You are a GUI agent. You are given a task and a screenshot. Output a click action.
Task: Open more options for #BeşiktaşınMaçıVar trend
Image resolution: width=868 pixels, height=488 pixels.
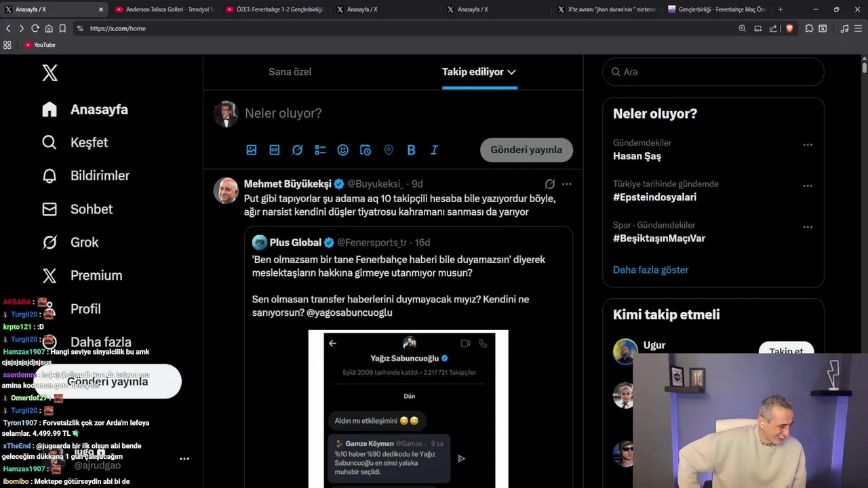pos(808,228)
